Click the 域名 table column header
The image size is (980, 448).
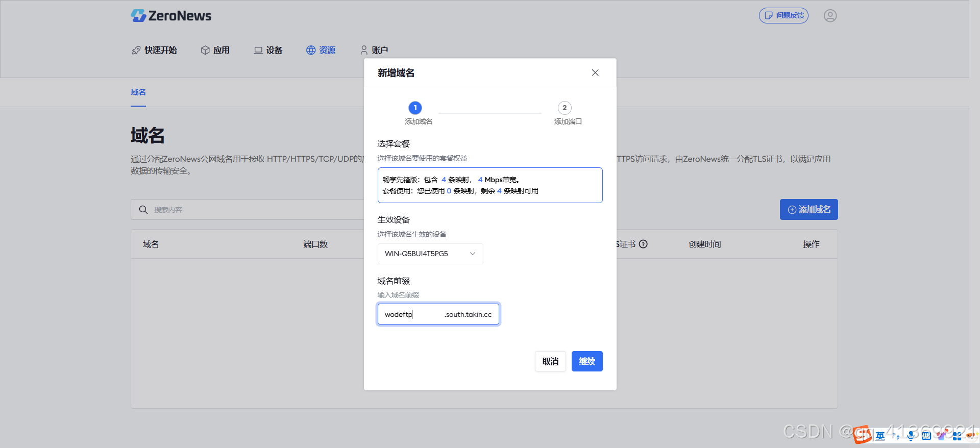(x=151, y=244)
